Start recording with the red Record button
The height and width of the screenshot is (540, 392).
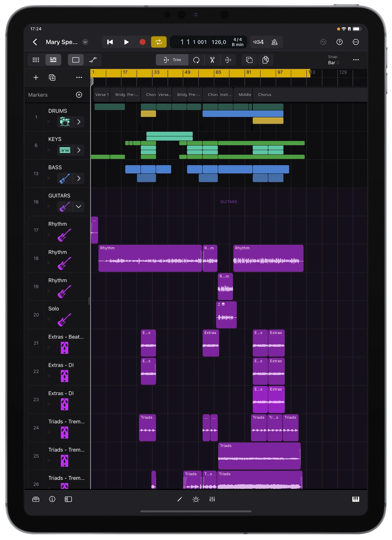tap(143, 42)
